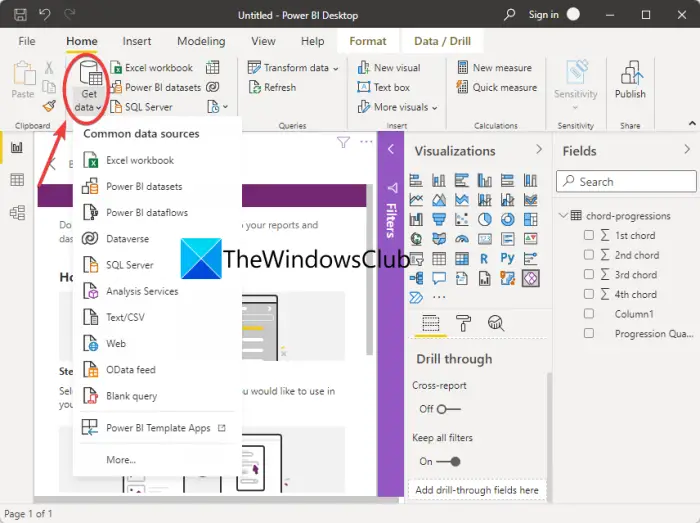Switch to the Modeling tab

(x=201, y=41)
